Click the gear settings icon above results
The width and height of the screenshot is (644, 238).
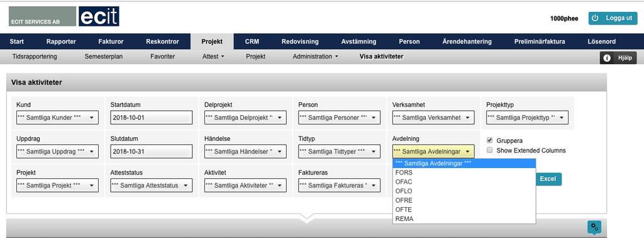pos(594,227)
